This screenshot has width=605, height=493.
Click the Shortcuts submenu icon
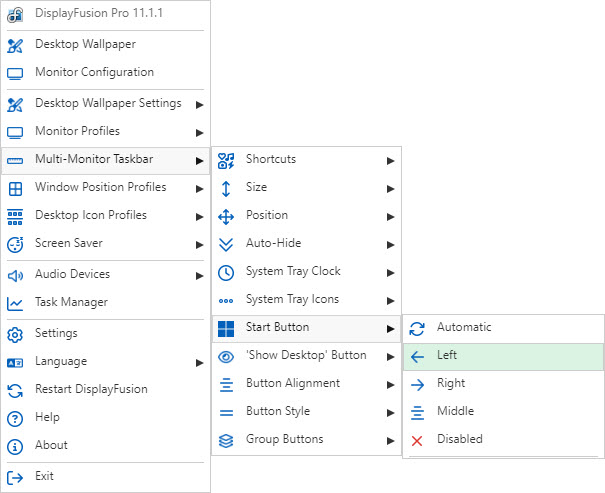click(x=226, y=160)
